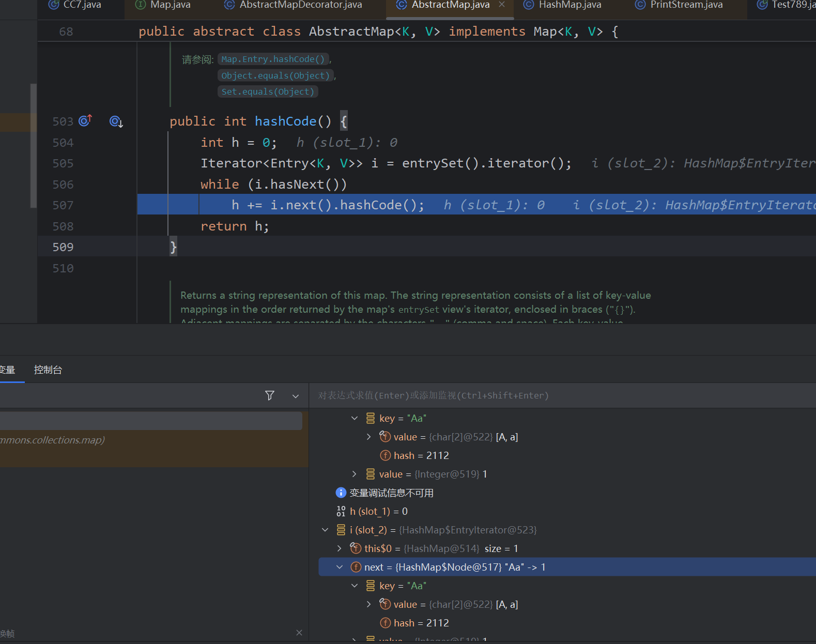Click the info icon for unavailable variable debug info
Image resolution: width=816 pixels, height=644 pixels.
341,493
